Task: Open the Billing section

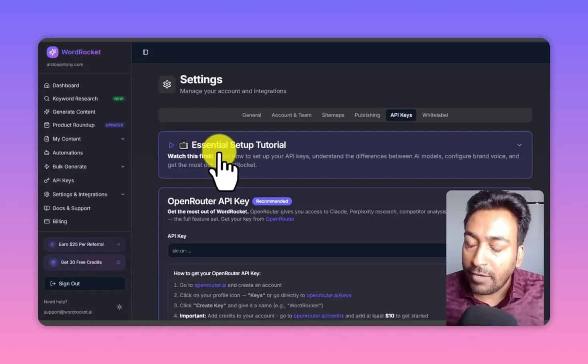Action: coord(60,221)
